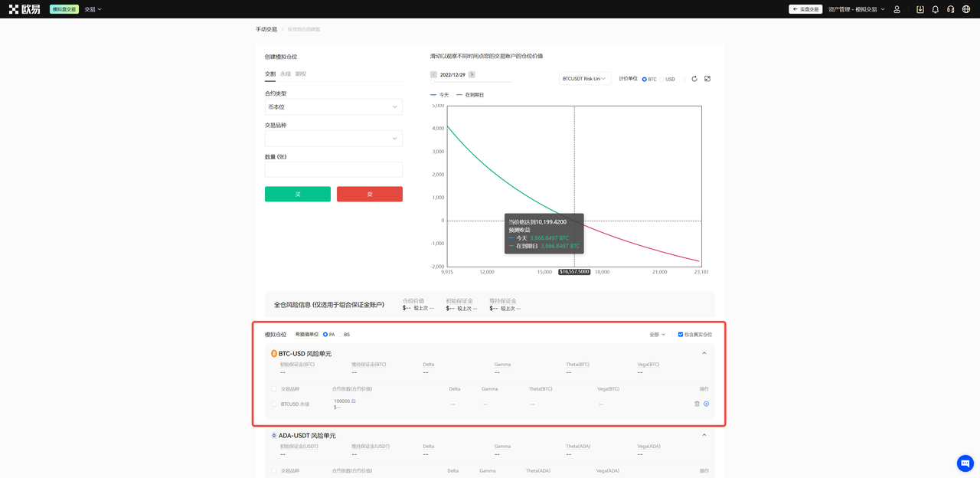Screen dimensions: 980x478
Task: Switch to the 永续 tab
Action: pos(285,74)
